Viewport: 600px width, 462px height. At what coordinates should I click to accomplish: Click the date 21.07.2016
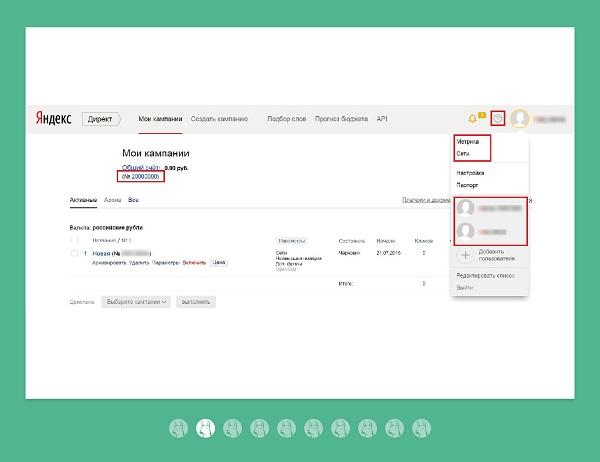point(388,253)
